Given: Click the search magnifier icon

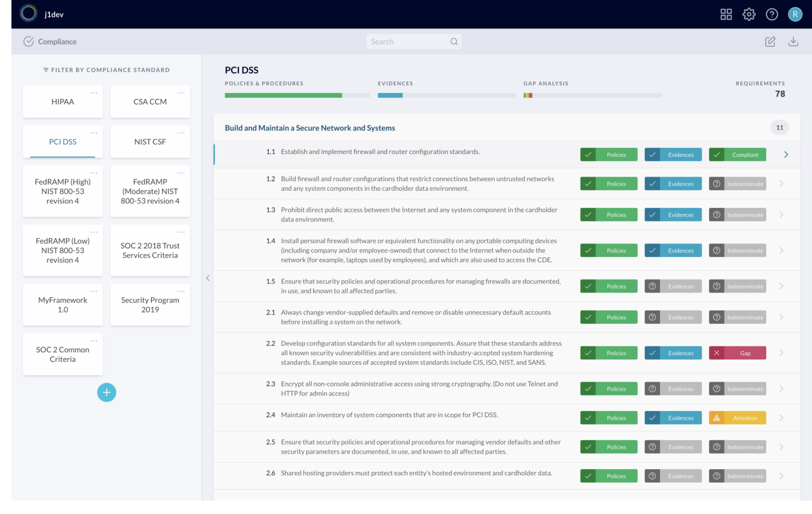Looking at the screenshot, I should pos(454,42).
